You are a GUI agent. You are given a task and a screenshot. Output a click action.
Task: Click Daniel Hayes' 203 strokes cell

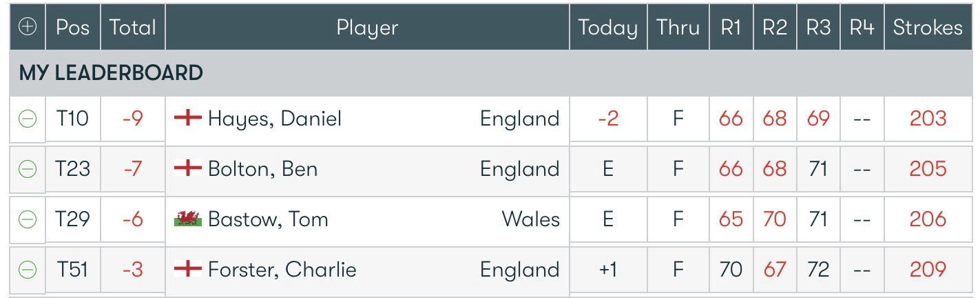[928, 119]
